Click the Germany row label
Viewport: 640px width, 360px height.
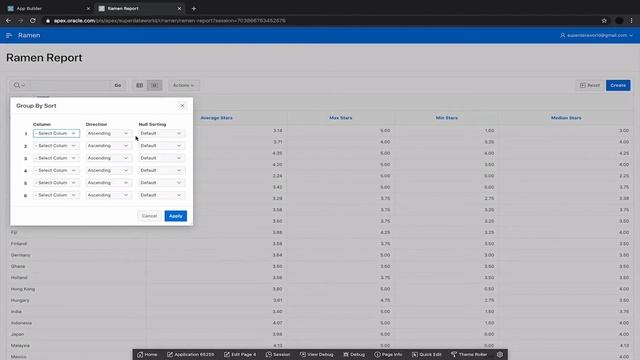tap(20, 255)
